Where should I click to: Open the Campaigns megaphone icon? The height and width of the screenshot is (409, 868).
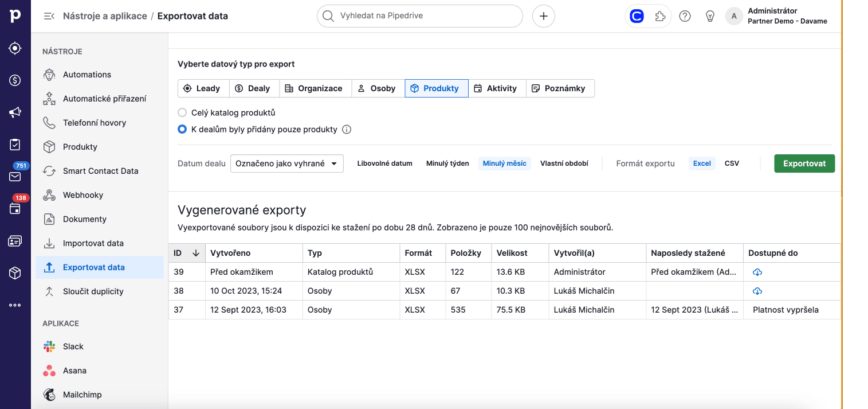click(15, 112)
